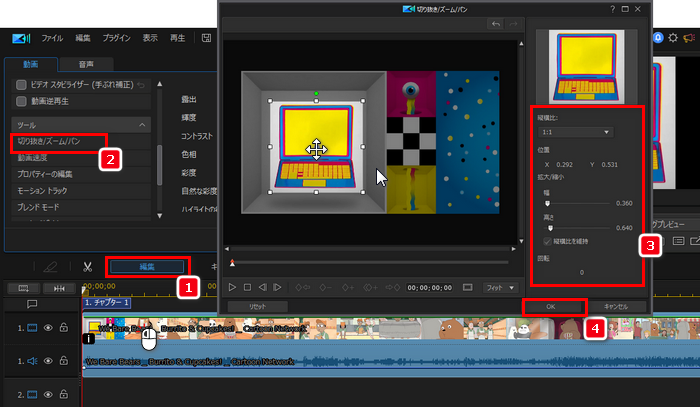Click the scissors split tool icon
Viewport: 700px width, 407px height.
tap(88, 267)
